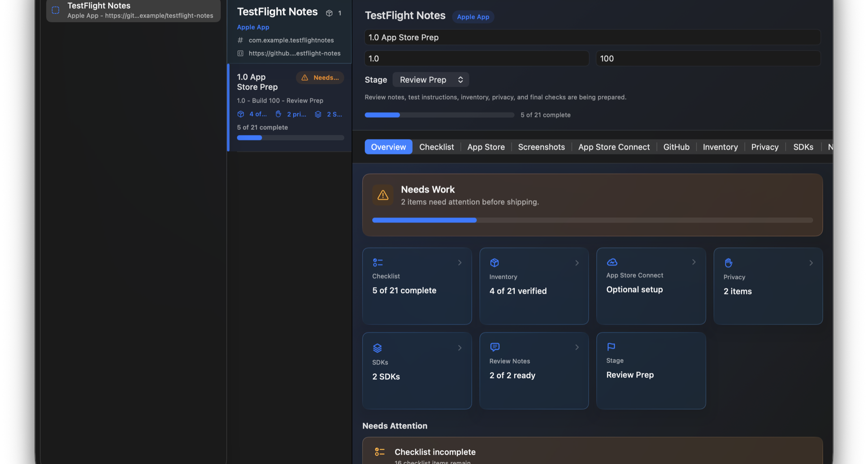Expand the Checklist card chevron
The width and height of the screenshot is (868, 464).
coord(460,263)
